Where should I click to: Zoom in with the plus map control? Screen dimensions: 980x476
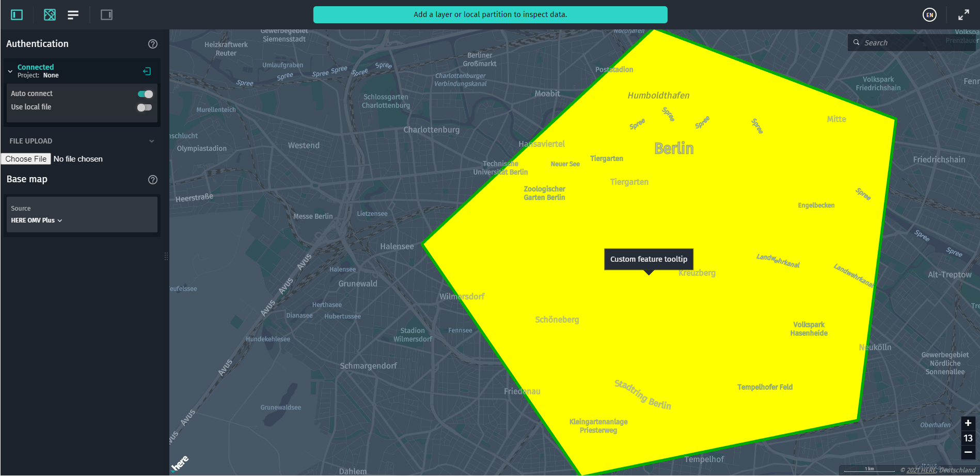tap(968, 423)
